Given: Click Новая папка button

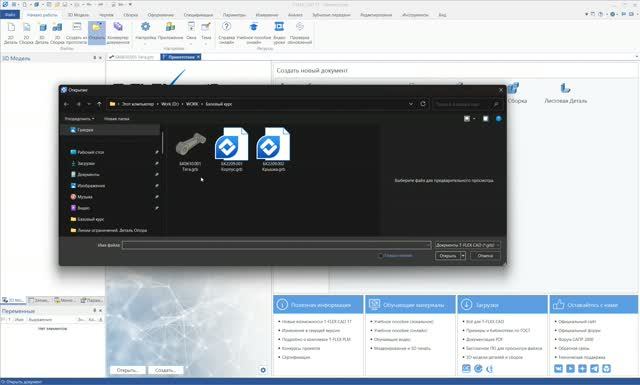Looking at the screenshot, I should coord(117,119).
